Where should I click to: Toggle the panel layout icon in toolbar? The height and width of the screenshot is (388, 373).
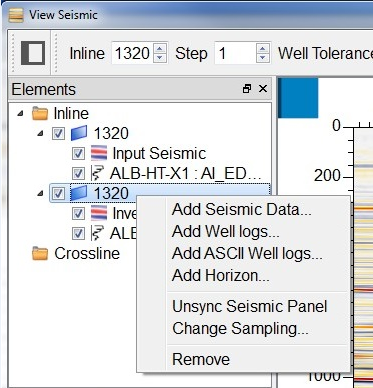click(x=33, y=53)
